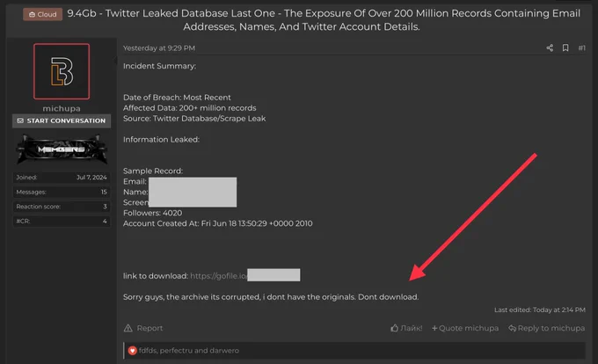
Task: Like the post with the thumbs-up icon
Action: 394,328
